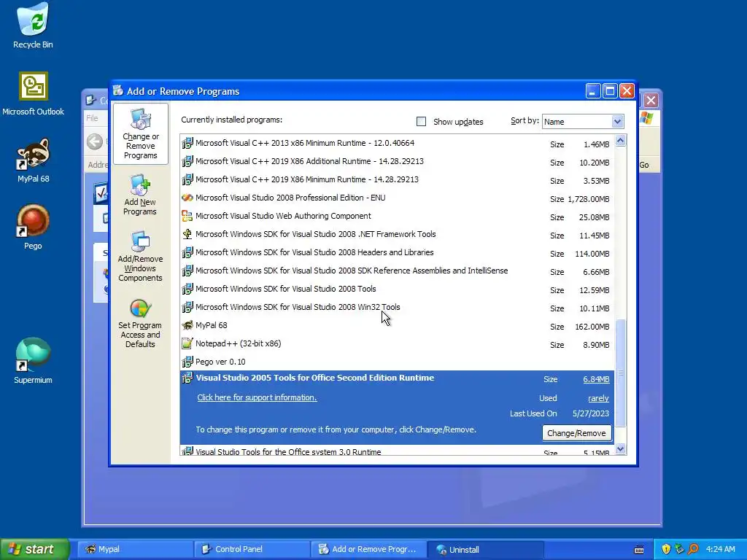Click the 6.84MB size link
This screenshot has height=560, width=747.
point(596,379)
